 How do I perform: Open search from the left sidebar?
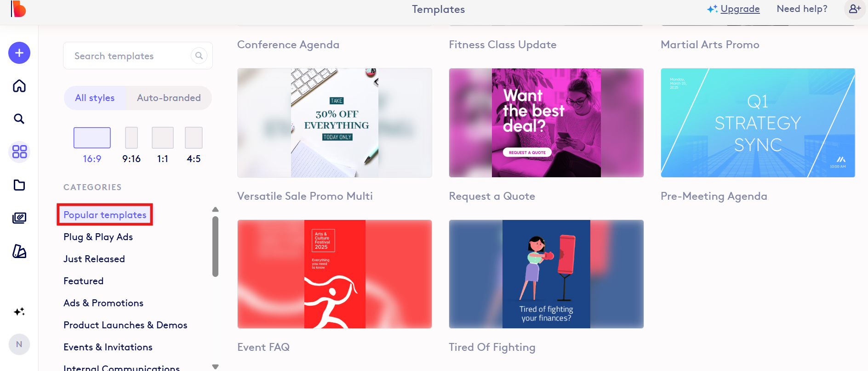click(19, 119)
